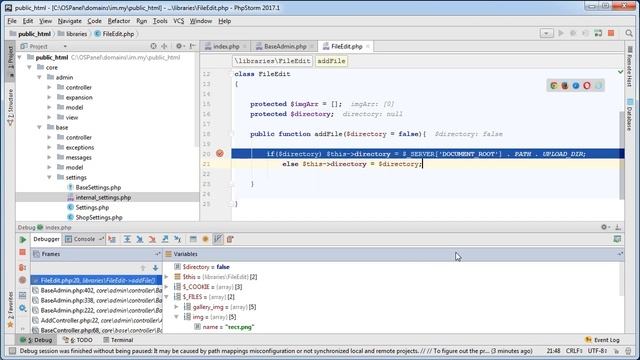Toggle Sort Values Alphabetically icon in debugger toolbar
This screenshot has height=360, width=640.
[218, 240]
